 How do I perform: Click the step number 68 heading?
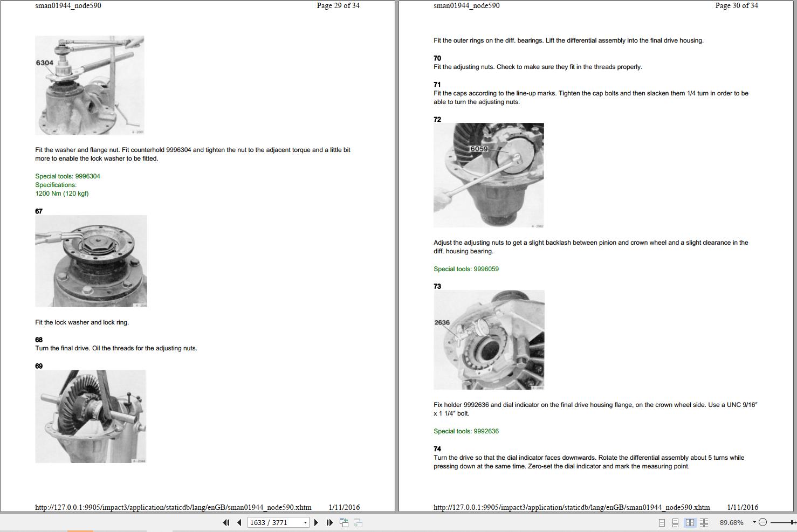(x=39, y=340)
